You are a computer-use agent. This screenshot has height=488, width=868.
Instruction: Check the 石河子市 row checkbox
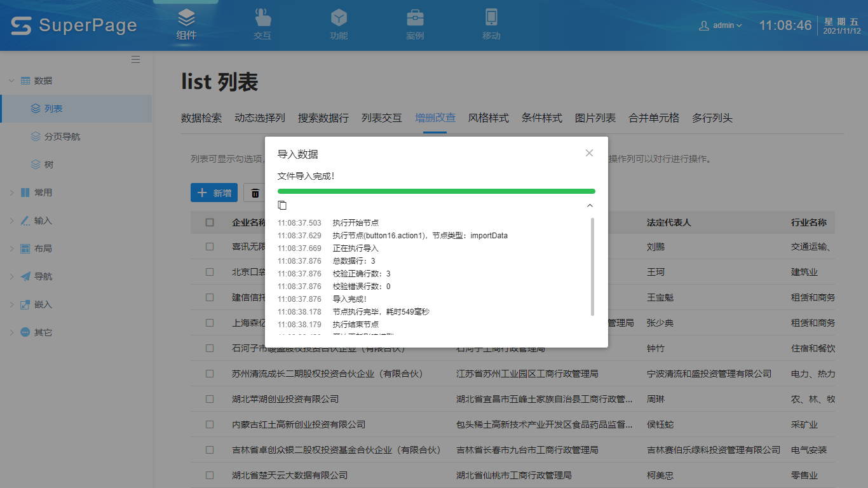210,348
